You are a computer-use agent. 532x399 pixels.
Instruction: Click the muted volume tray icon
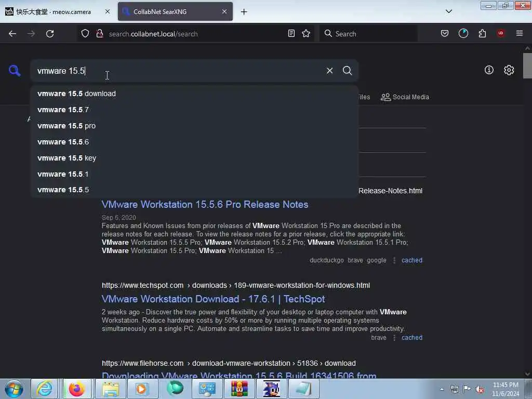click(480, 389)
